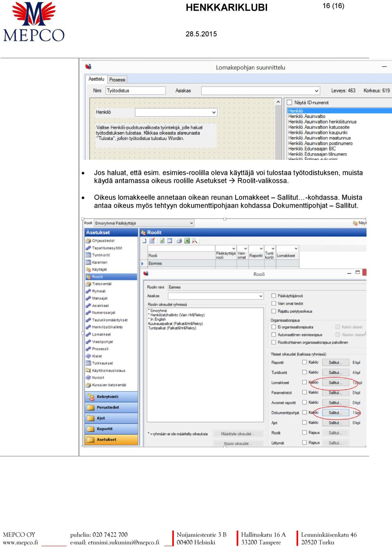Open Ohjaustiedot in the Asetukset sidebar
Image resolution: width=392 pixels, height=547 pixels.
click(x=103, y=241)
